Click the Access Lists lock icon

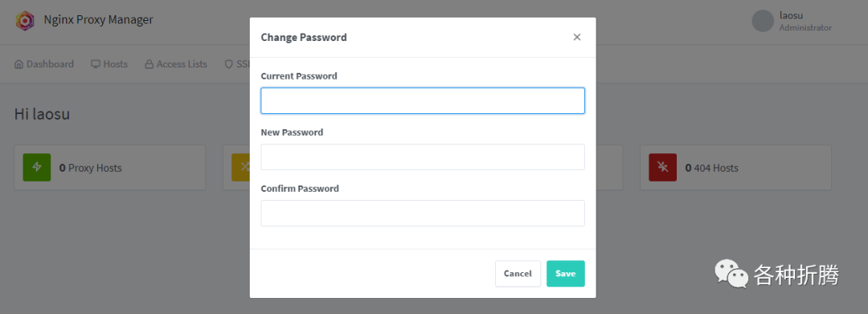[149, 64]
